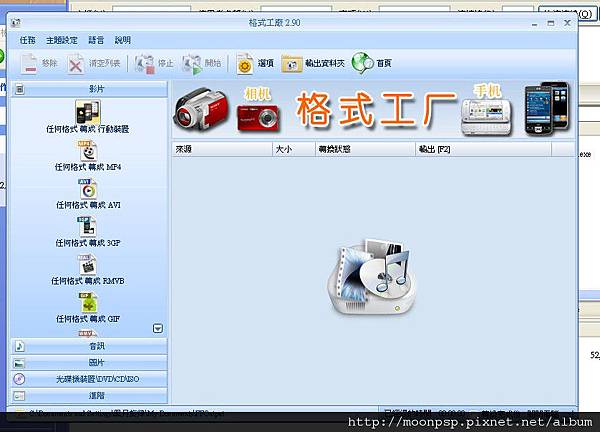600x432 pixels.
Task: Click the 格式工厂 banner title
Action: coord(377,109)
